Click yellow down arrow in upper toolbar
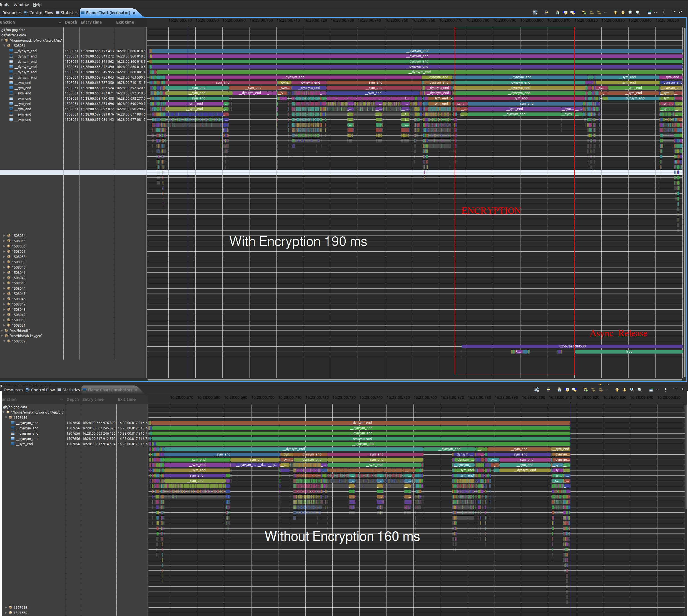688x616 pixels. 623,12
